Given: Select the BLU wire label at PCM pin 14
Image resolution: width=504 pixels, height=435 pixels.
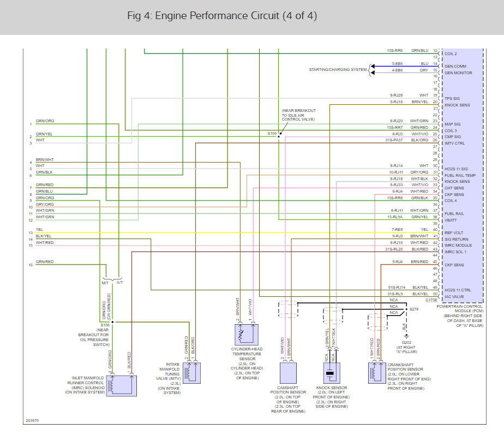Looking at the screenshot, I should coord(424,64).
